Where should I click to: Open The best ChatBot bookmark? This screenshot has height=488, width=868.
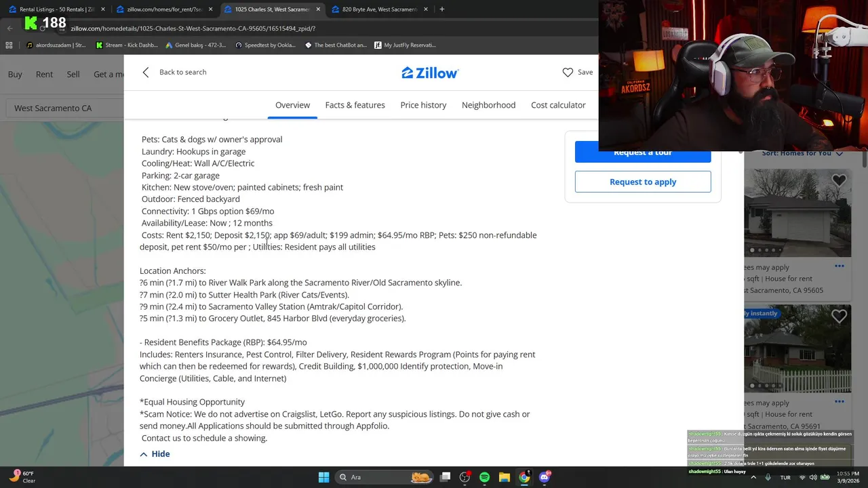click(336, 45)
